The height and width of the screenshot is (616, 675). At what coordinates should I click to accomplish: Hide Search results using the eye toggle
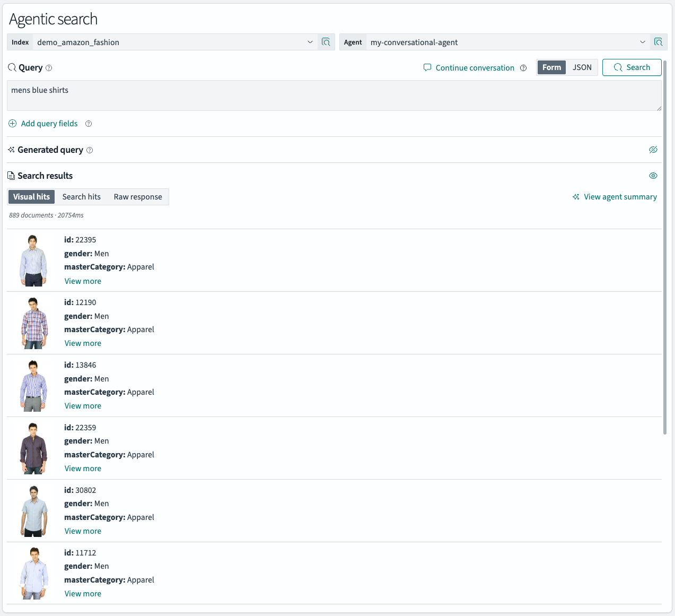pos(653,176)
